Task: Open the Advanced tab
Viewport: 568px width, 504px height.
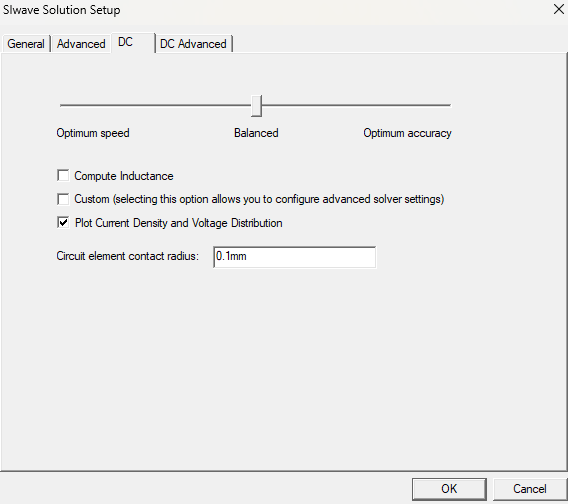Action: (x=81, y=44)
